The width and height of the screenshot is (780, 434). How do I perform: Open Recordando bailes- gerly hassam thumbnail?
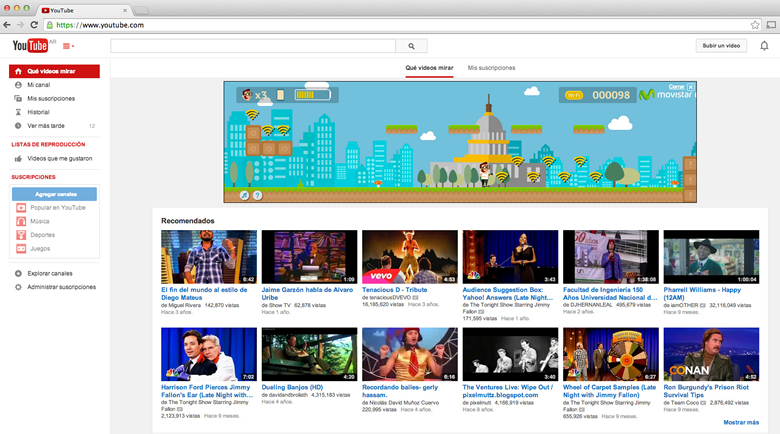click(410, 354)
